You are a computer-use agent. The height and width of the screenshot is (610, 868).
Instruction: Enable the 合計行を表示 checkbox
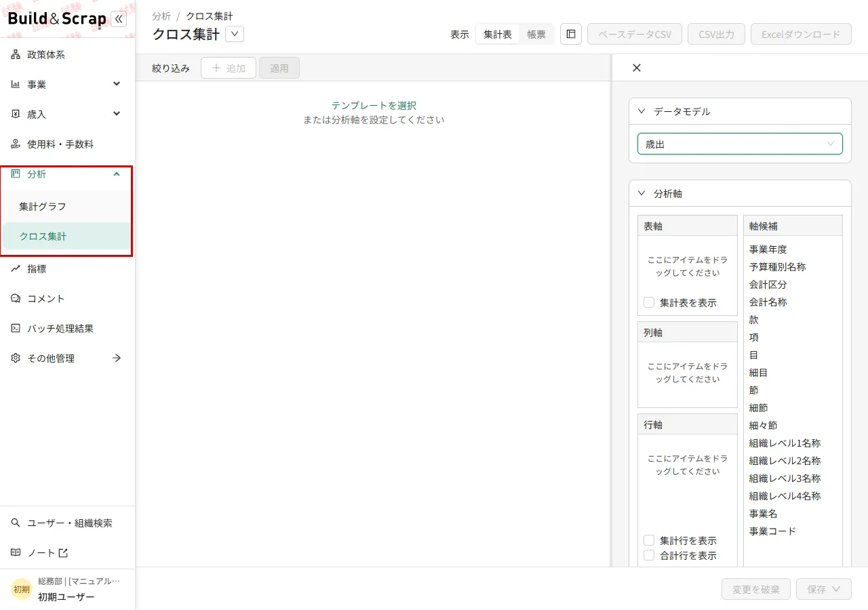(x=649, y=555)
